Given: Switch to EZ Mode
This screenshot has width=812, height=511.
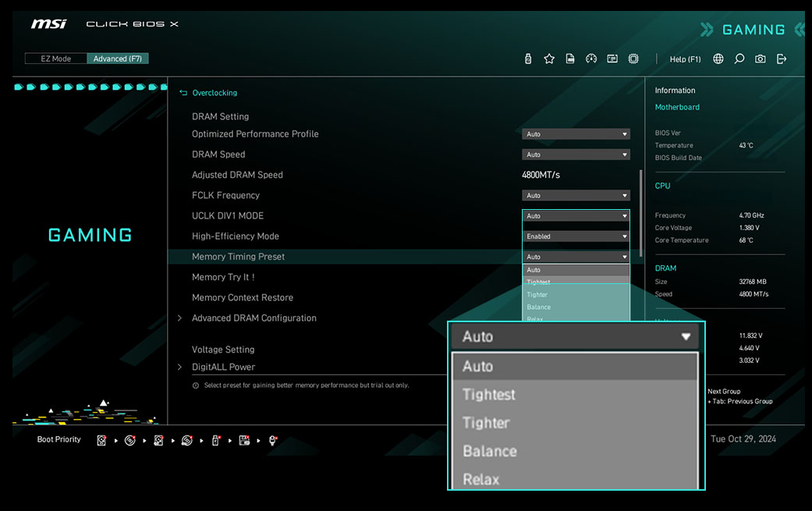Looking at the screenshot, I should [x=55, y=59].
